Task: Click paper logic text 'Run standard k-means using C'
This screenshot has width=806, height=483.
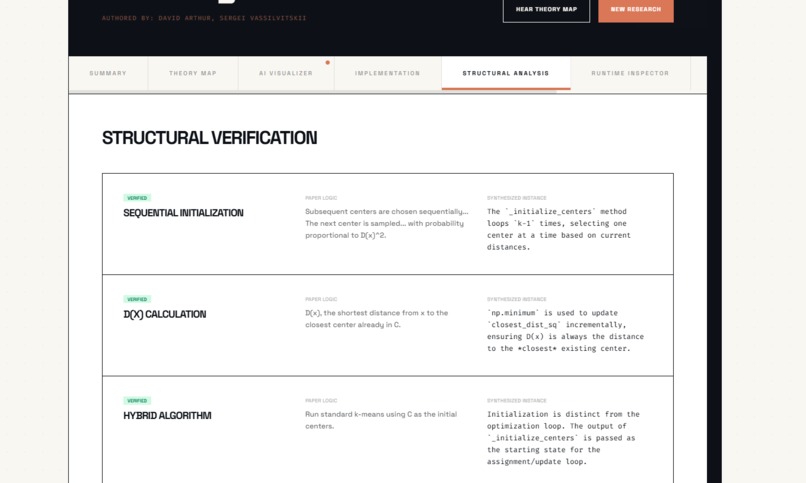Action: 381,420
